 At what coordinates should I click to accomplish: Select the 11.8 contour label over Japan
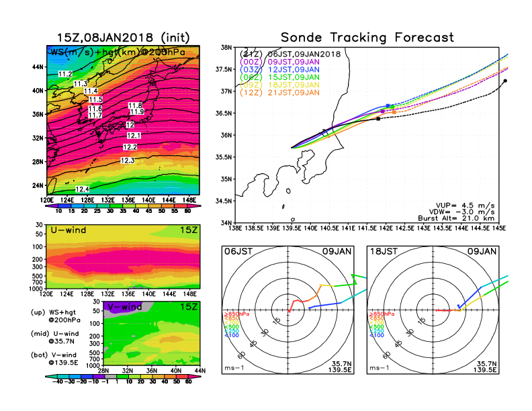click(x=135, y=106)
